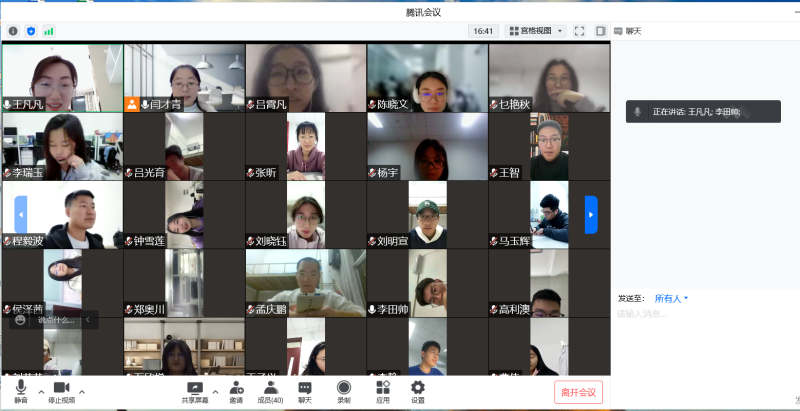Click the green network signal icon

click(x=48, y=31)
